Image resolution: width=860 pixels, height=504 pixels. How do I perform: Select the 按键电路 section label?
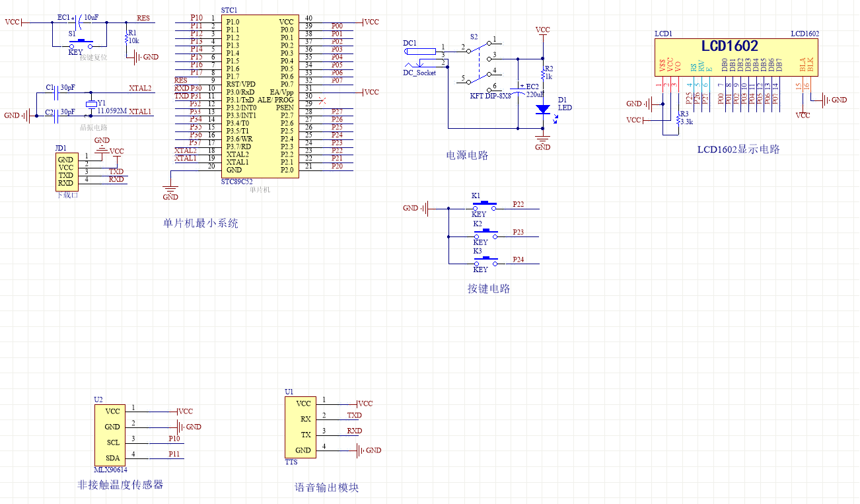[x=489, y=289]
